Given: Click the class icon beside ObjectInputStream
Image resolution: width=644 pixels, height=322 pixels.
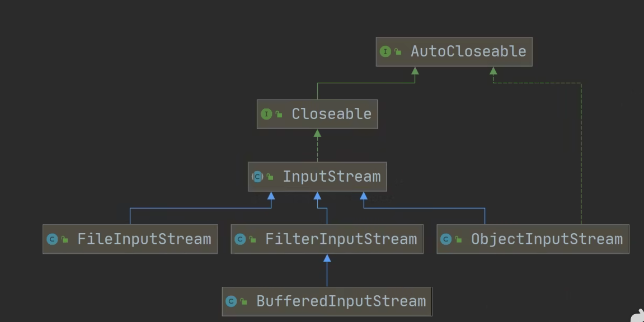Looking at the screenshot, I should tap(446, 239).
